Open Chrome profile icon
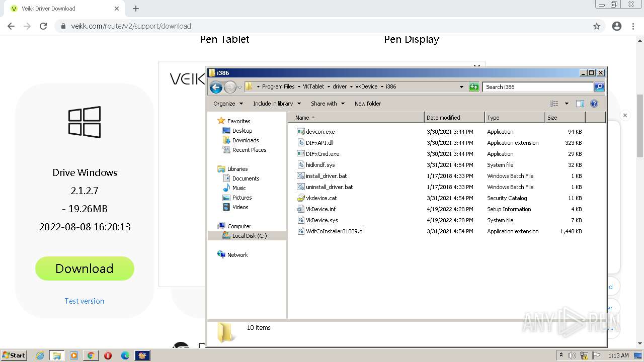This screenshot has width=644, height=362. [617, 26]
